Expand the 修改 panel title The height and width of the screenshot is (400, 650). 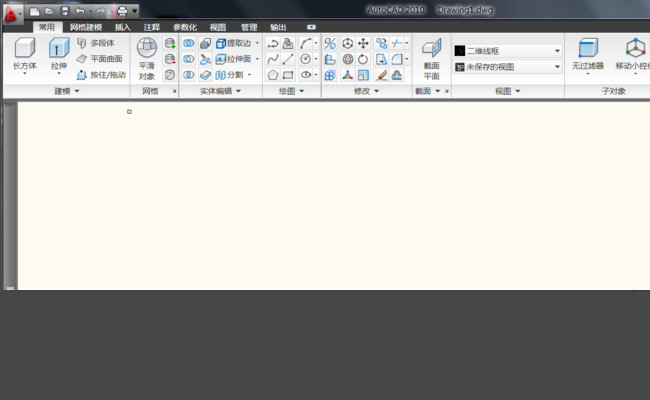(x=366, y=91)
